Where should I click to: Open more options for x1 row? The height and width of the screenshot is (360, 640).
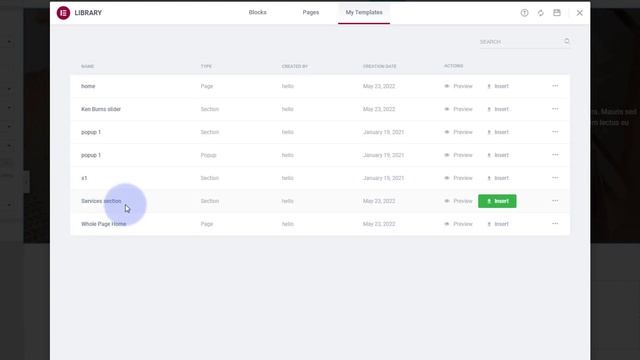tap(555, 178)
